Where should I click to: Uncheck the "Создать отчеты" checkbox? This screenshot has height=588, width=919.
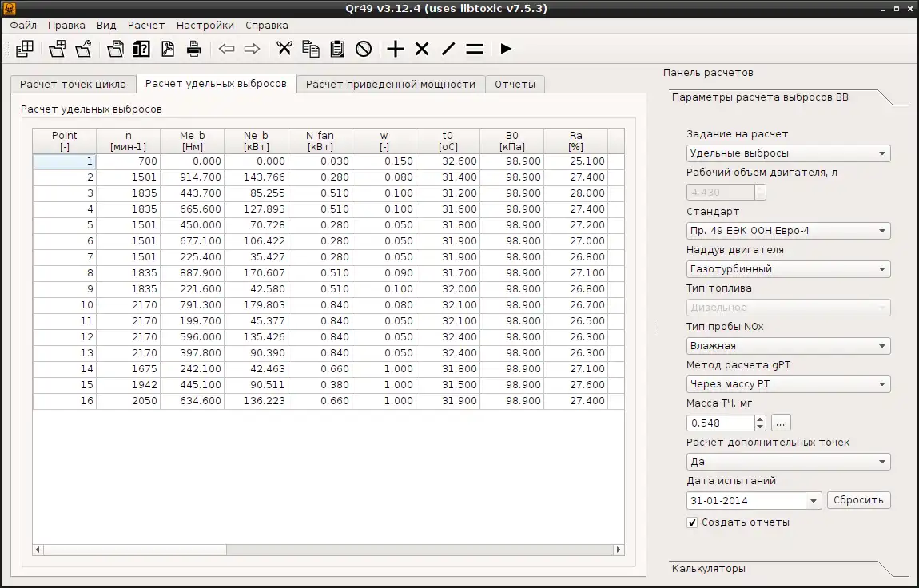click(x=692, y=522)
